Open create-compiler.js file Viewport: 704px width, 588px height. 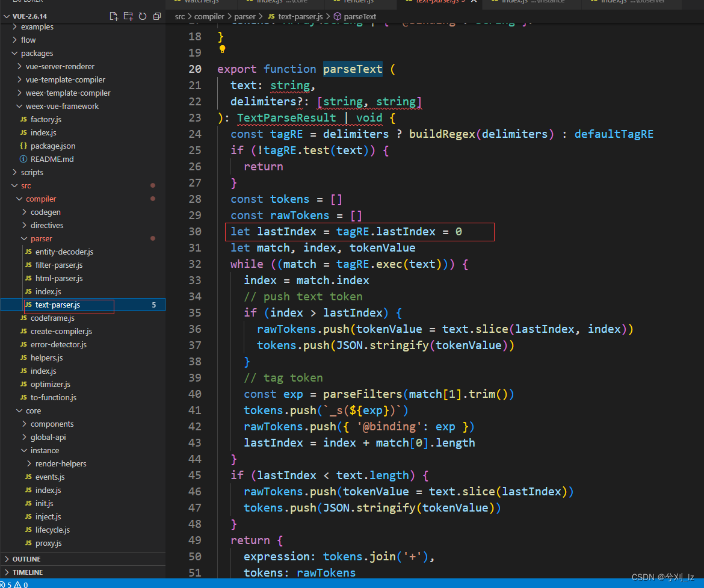(61, 332)
